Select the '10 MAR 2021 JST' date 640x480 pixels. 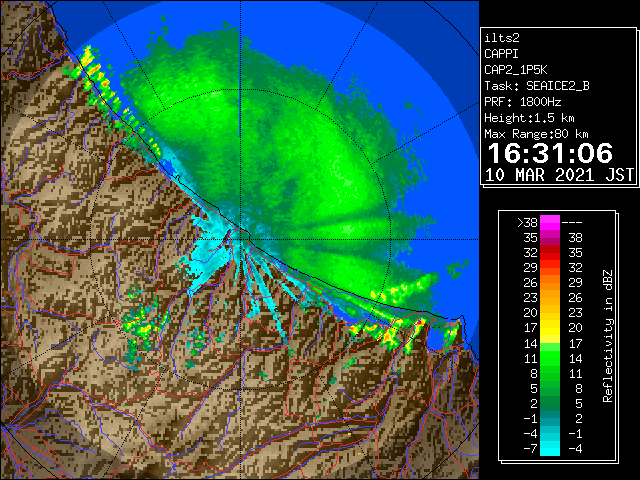[559, 175]
